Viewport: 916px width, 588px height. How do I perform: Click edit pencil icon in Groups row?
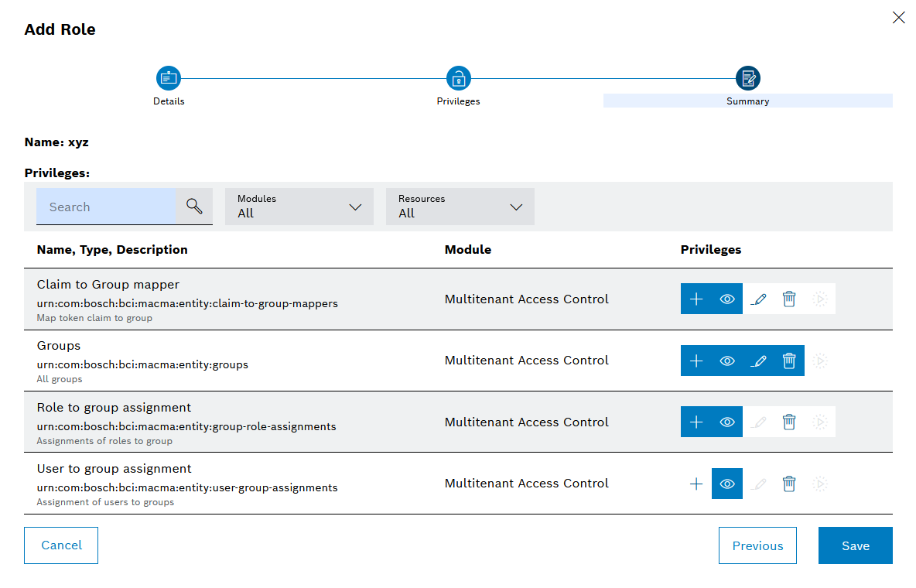tap(758, 361)
